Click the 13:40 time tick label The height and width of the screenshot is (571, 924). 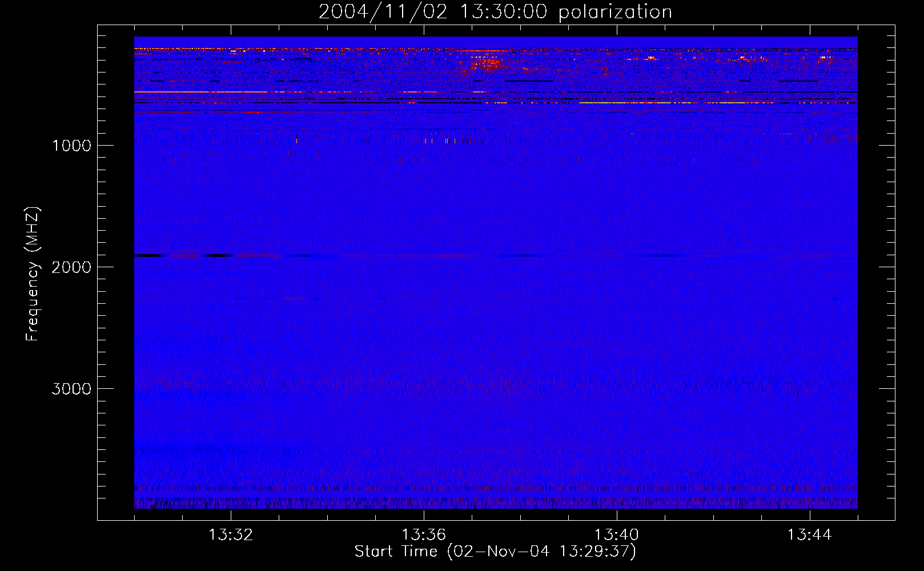point(617,535)
